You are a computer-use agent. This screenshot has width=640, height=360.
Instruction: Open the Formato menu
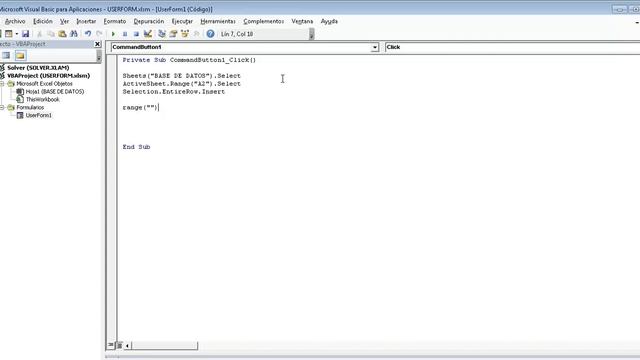tap(115, 21)
